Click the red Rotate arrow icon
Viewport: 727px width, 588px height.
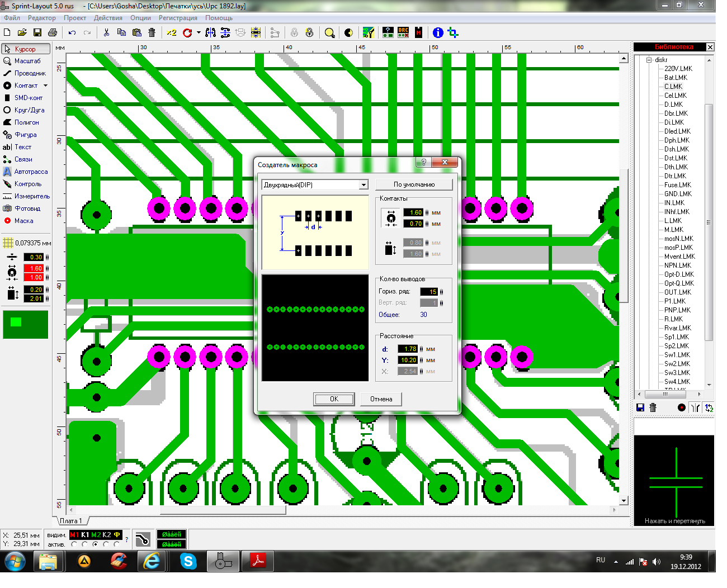click(x=187, y=33)
